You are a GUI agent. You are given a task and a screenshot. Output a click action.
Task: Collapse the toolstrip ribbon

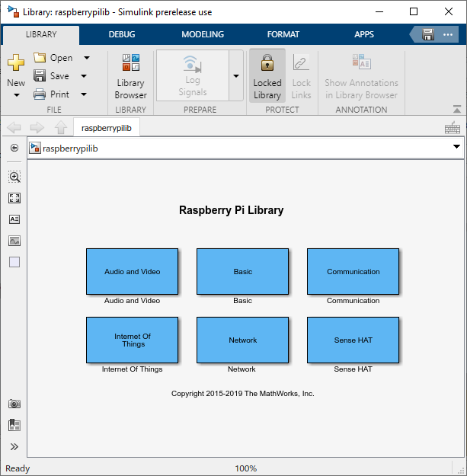(457, 110)
